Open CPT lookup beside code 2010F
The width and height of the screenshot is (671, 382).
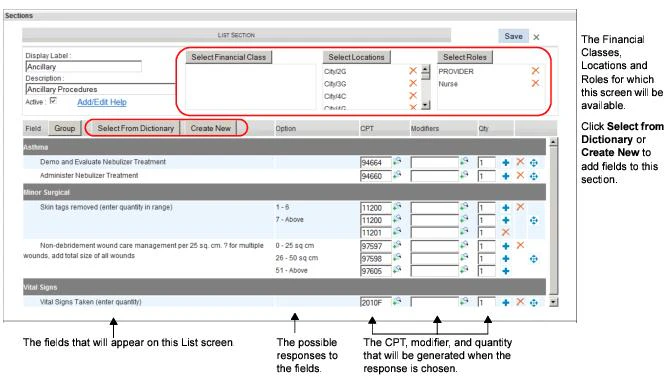(x=398, y=301)
